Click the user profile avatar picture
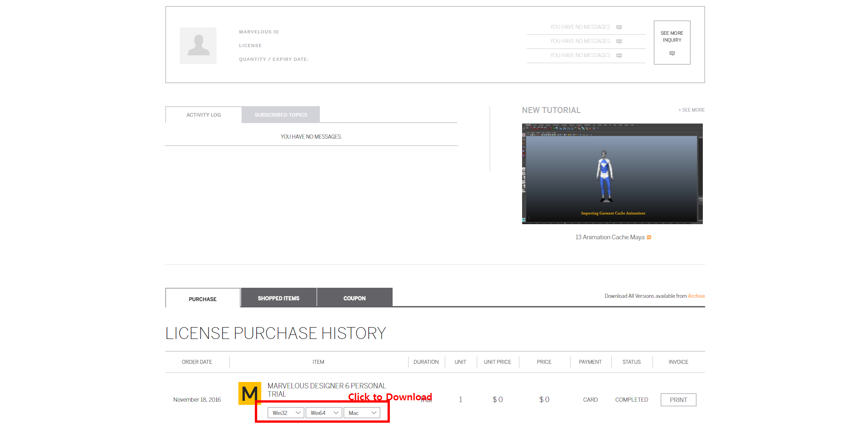Image resolution: width=868 pixels, height=425 pixels. coord(198,46)
